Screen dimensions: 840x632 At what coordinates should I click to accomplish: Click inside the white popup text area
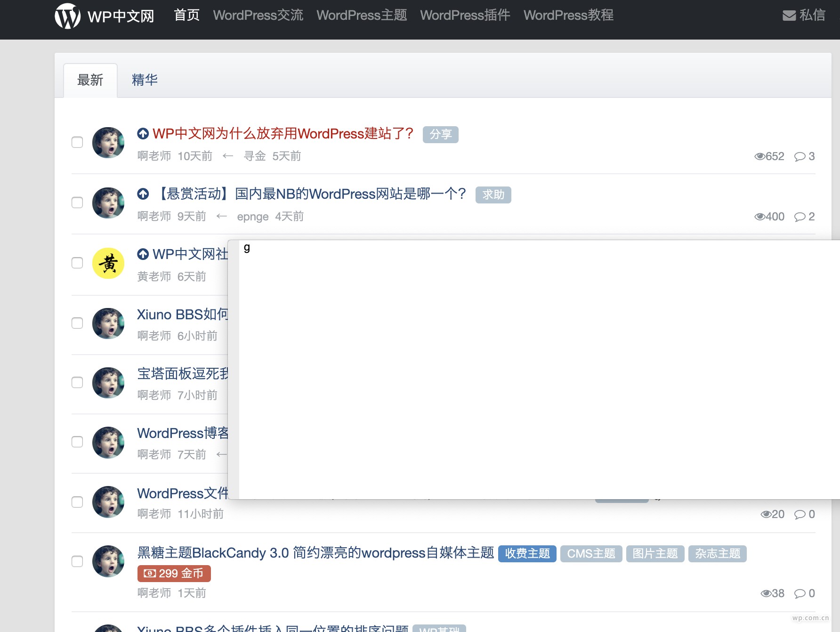click(x=539, y=370)
